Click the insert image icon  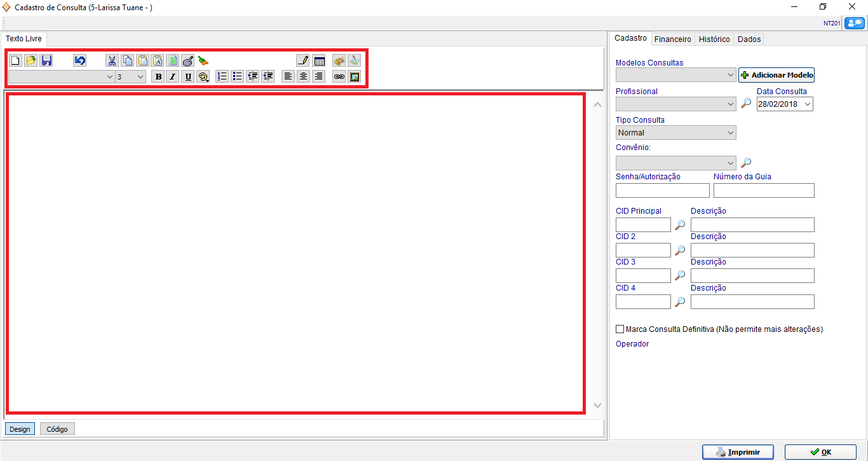click(355, 77)
